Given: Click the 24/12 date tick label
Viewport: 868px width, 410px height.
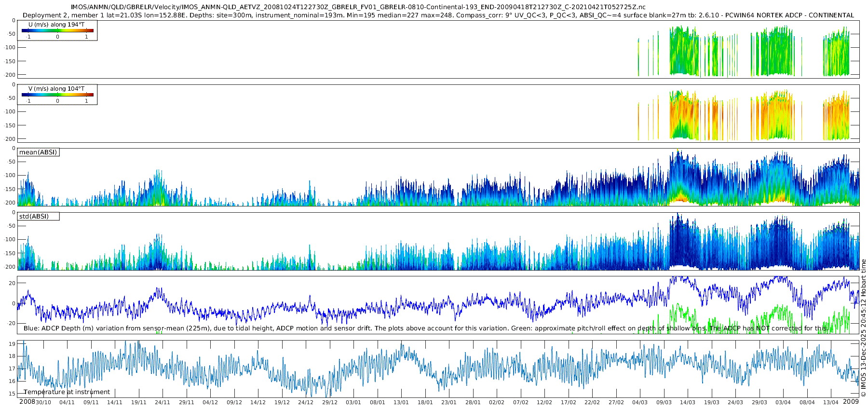Looking at the screenshot, I should point(306,403).
